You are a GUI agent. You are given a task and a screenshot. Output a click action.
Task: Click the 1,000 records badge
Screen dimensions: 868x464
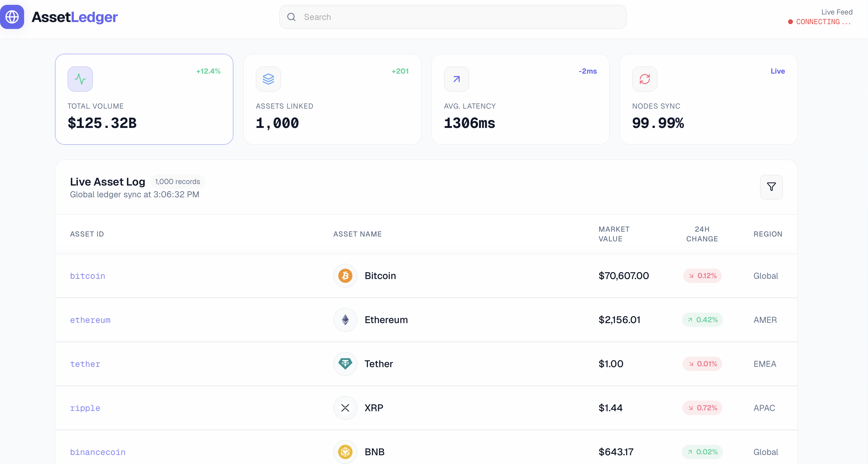(x=177, y=181)
